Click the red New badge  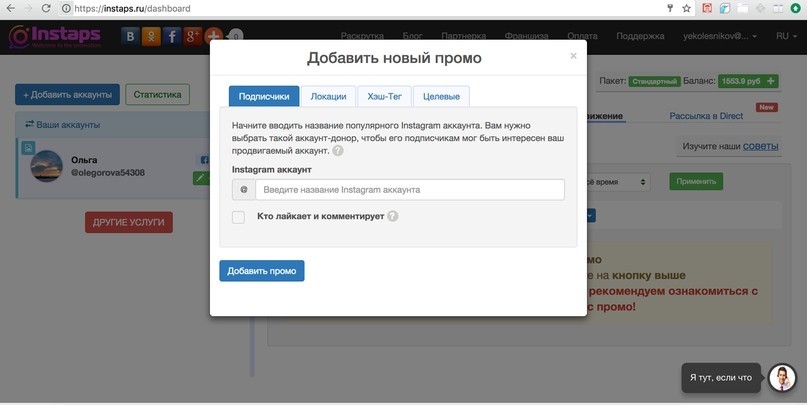766,107
